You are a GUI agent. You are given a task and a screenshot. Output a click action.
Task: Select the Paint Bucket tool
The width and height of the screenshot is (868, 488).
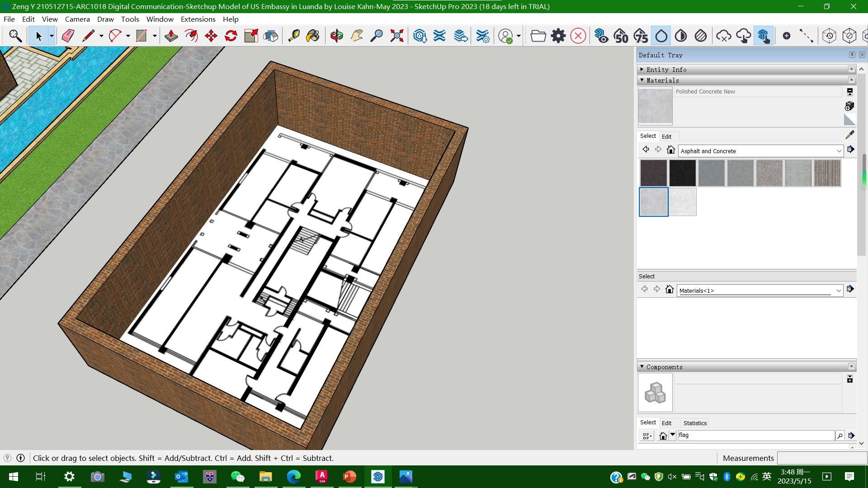pyautogui.click(x=312, y=36)
